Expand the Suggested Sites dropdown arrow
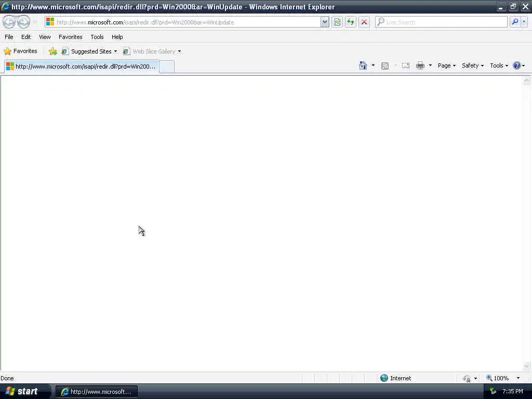The image size is (532, 399). coord(115,51)
